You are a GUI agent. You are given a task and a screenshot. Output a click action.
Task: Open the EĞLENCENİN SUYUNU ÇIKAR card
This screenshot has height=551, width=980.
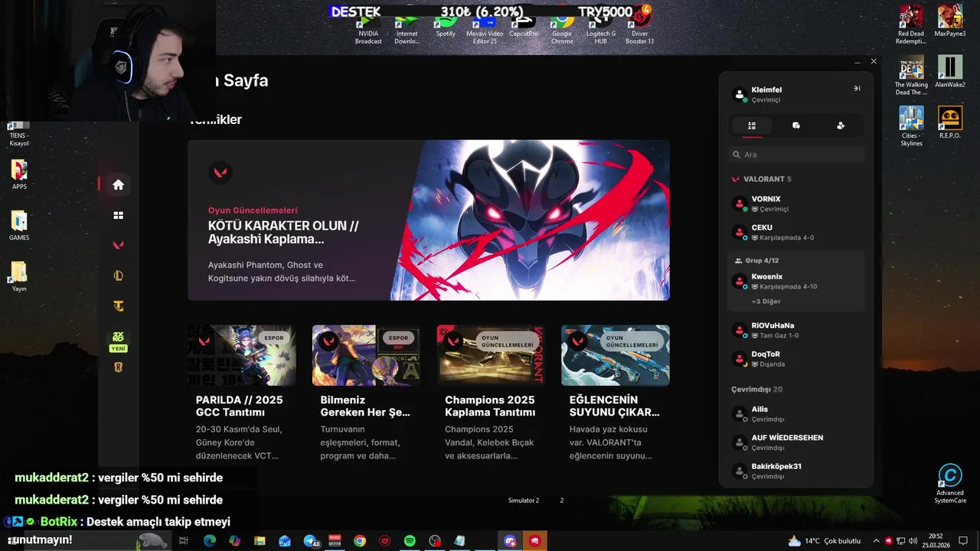click(x=616, y=393)
